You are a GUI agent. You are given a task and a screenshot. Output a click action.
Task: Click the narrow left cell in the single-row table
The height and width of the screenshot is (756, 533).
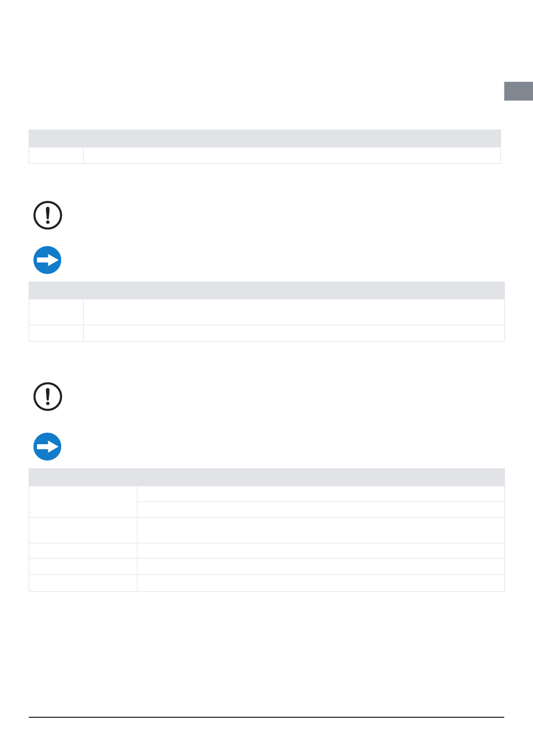click(56, 155)
